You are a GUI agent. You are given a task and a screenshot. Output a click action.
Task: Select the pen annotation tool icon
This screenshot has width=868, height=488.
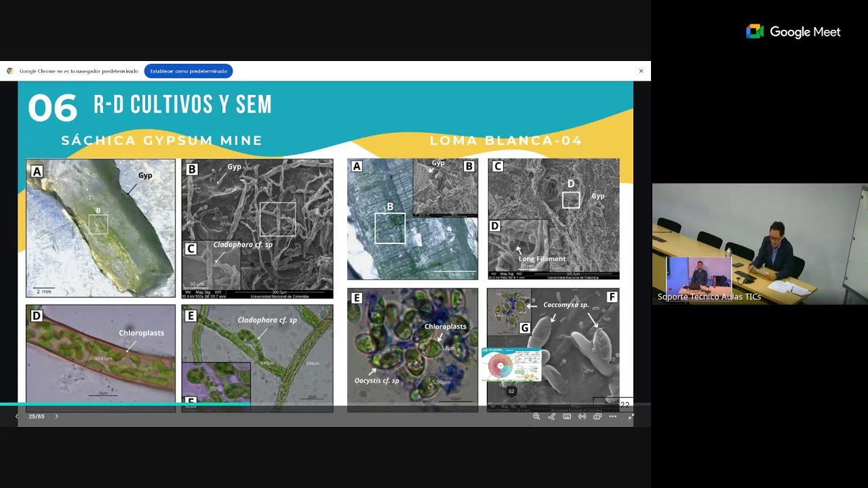click(551, 416)
